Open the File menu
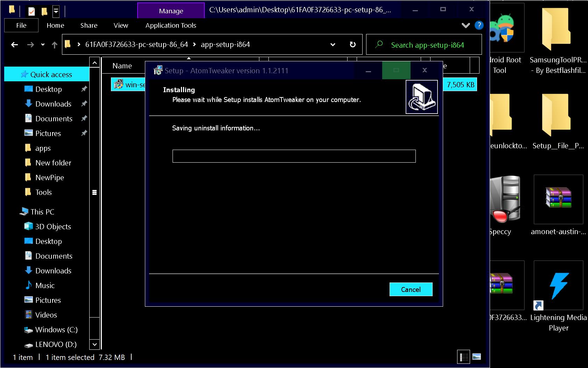This screenshot has height=368, width=588. click(21, 25)
